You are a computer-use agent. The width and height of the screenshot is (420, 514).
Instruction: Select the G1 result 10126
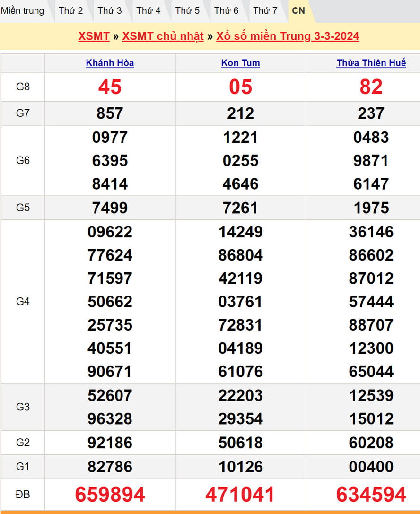pos(240,467)
